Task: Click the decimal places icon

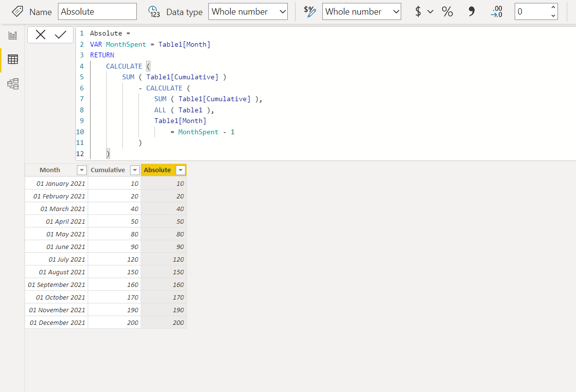Action: [496, 11]
